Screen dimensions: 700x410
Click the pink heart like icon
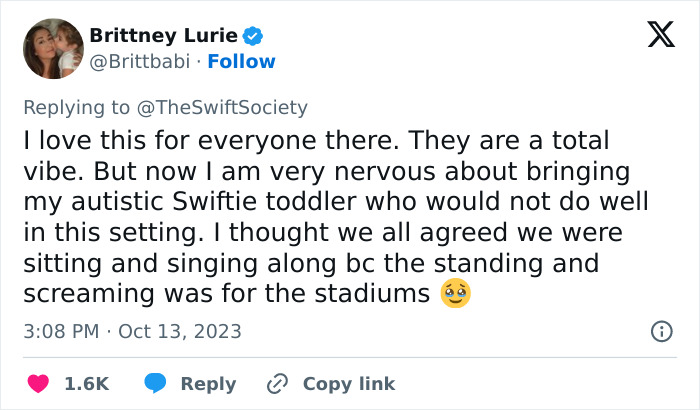[38, 384]
